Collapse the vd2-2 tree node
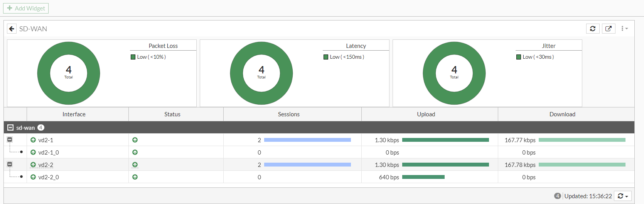Viewport: 644px width, 204px height. coord(10,164)
